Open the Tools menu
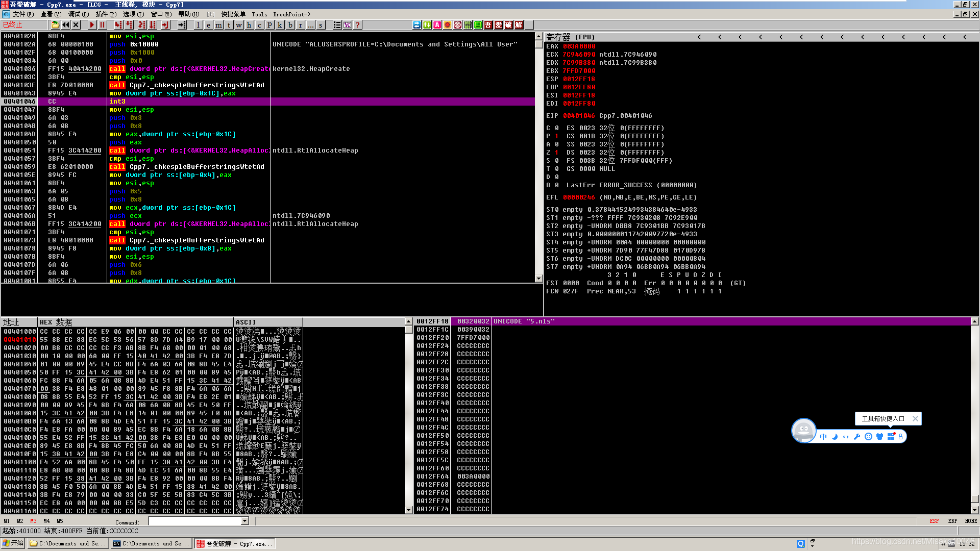Screen dimensions: 980x551 pos(259,14)
